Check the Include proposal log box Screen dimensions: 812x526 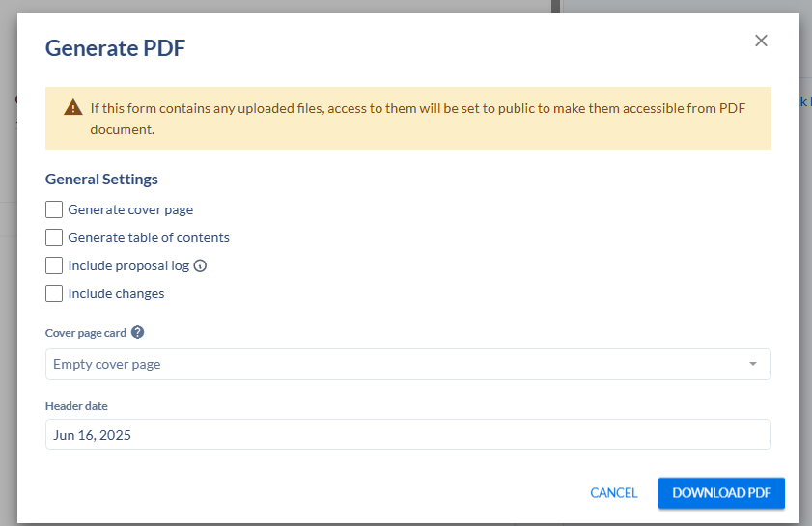pyautogui.click(x=54, y=265)
